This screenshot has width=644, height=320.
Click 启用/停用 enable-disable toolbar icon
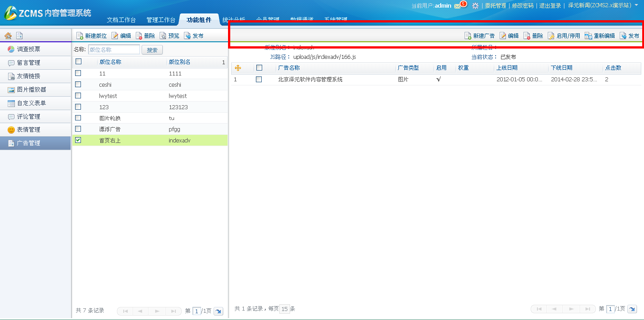pyautogui.click(x=551, y=36)
